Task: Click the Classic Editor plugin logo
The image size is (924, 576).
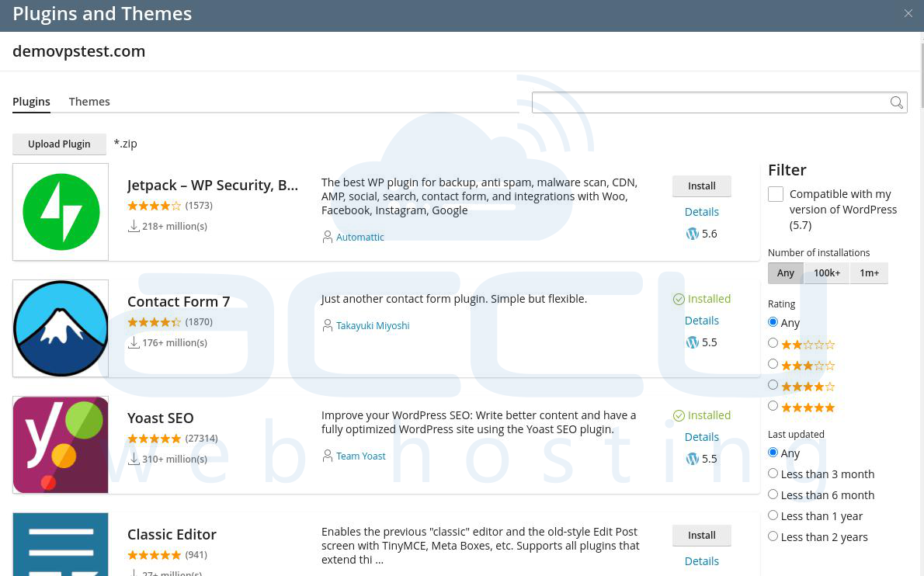Action: coord(61,544)
